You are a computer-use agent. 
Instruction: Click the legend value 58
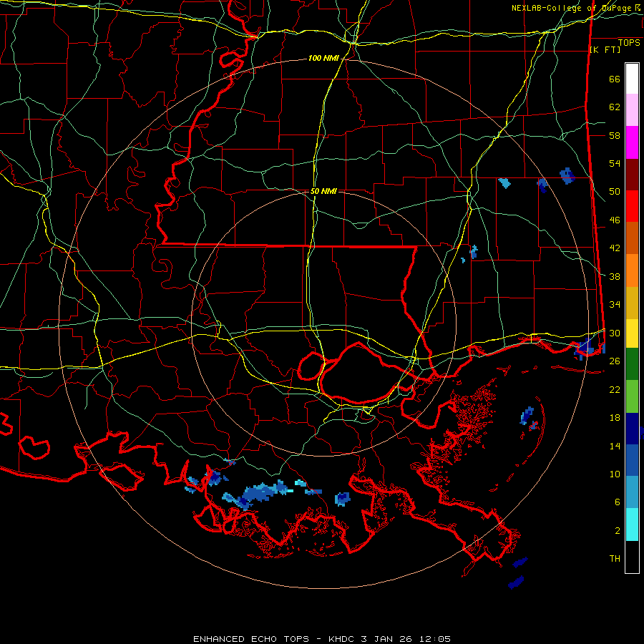coord(615,135)
